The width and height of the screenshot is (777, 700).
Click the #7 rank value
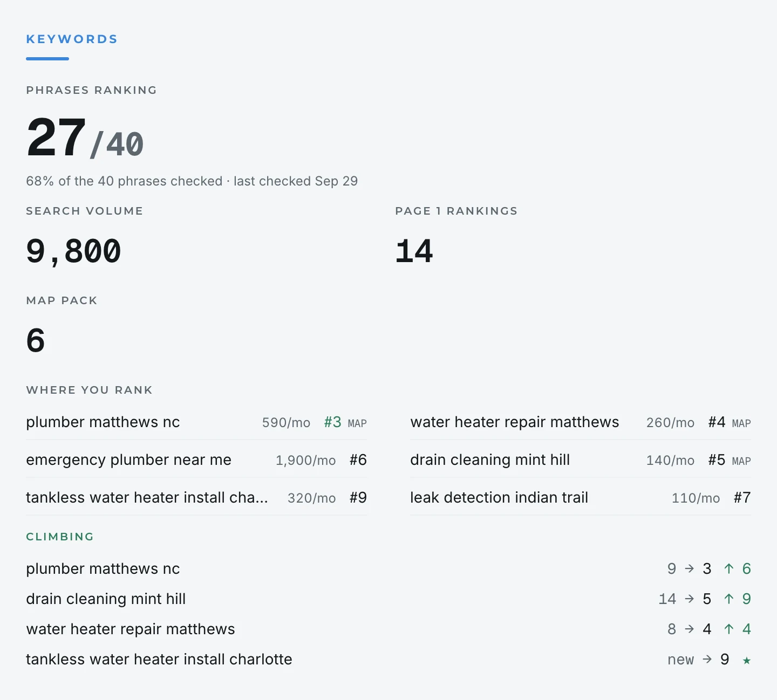(742, 498)
